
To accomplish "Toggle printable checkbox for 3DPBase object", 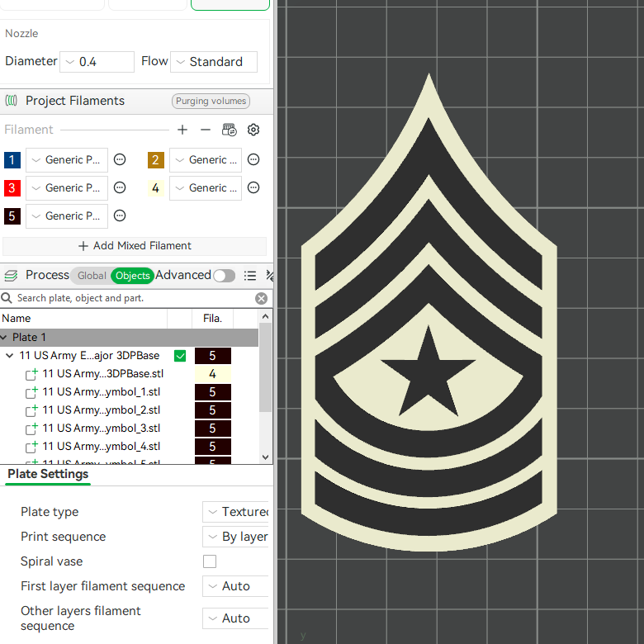I will (180, 356).
